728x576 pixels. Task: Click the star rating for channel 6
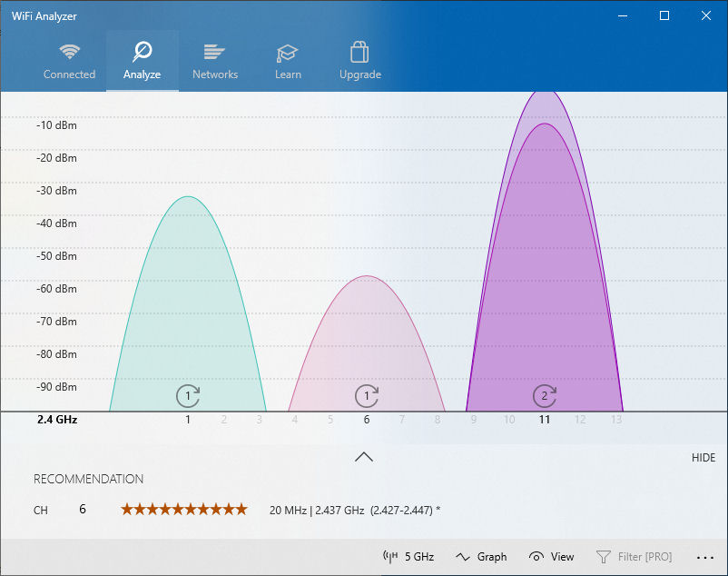coord(183,509)
